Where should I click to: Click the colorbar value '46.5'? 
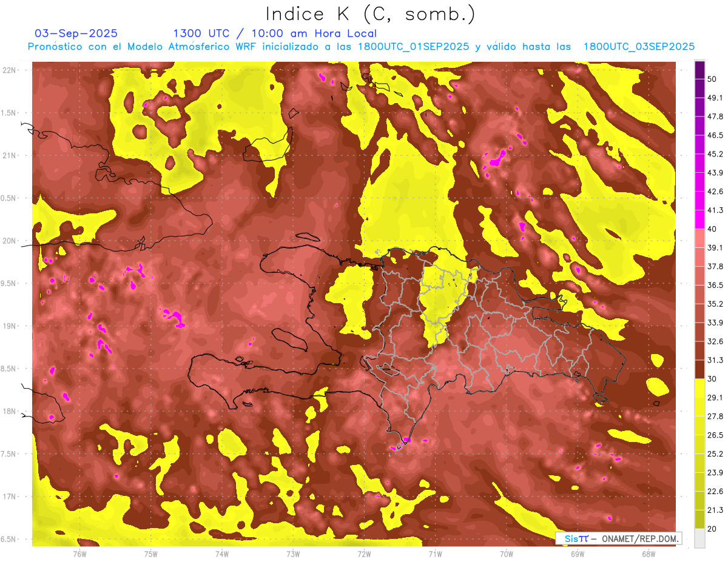click(715, 135)
